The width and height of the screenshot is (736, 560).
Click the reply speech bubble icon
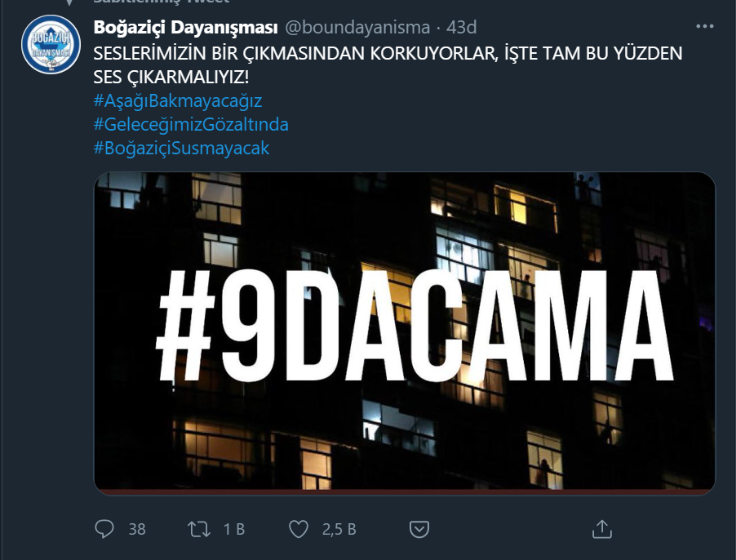[104, 529]
